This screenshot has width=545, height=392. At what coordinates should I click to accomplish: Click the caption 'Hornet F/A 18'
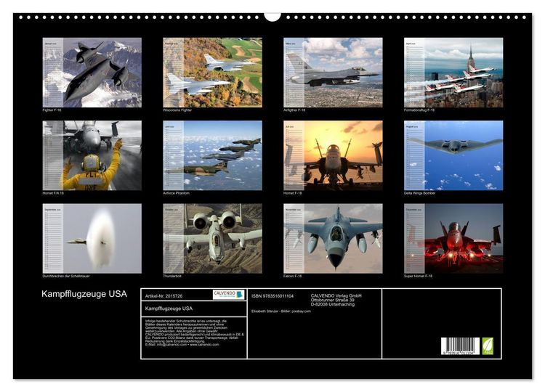click(53, 193)
